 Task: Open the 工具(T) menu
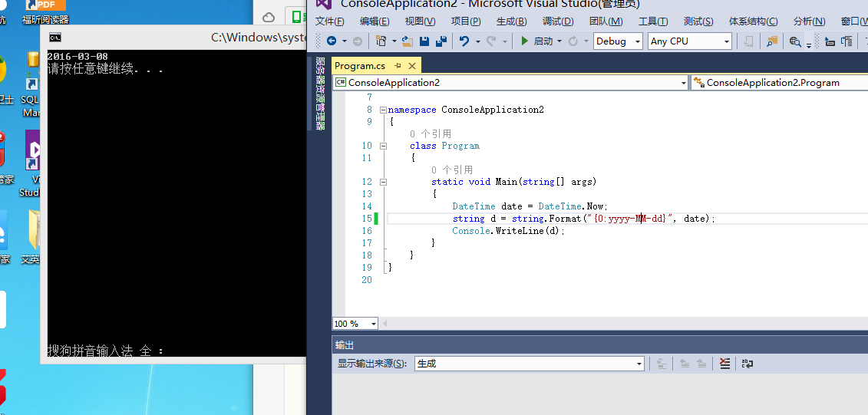click(653, 21)
